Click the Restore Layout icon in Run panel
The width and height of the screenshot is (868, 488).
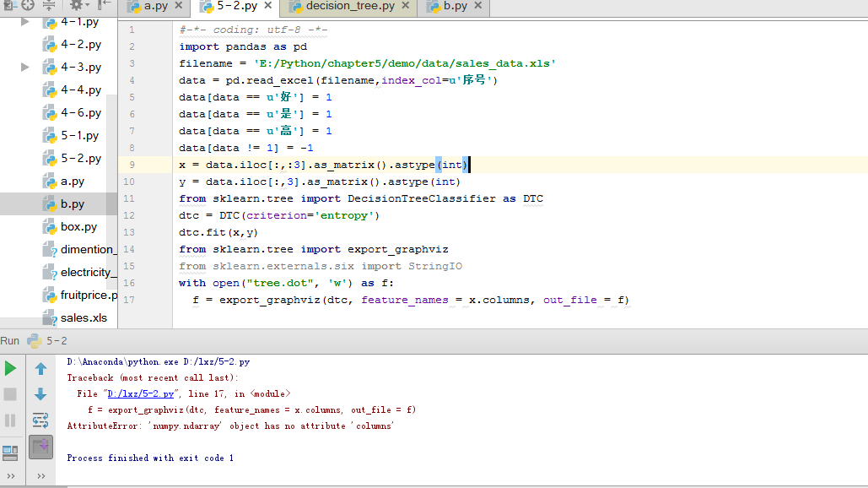click(x=10, y=453)
